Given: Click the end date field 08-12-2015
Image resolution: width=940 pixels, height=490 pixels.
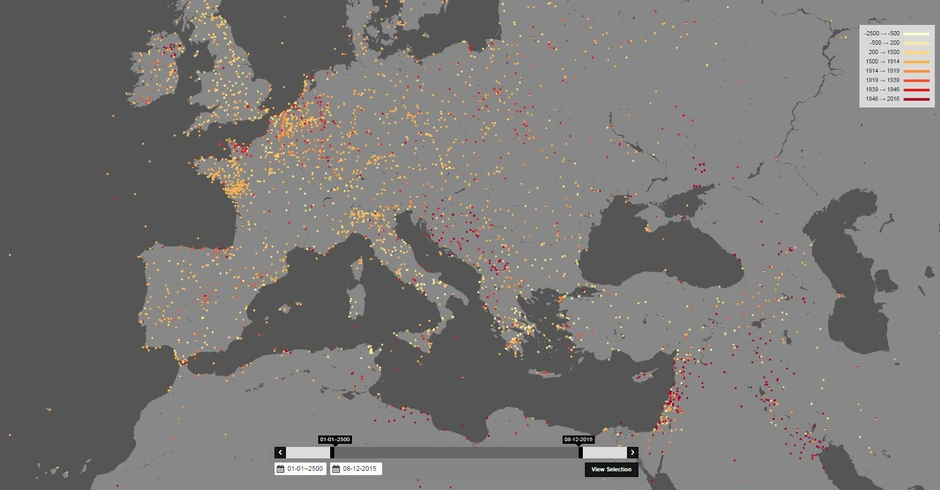Looking at the screenshot, I should click(356, 469).
